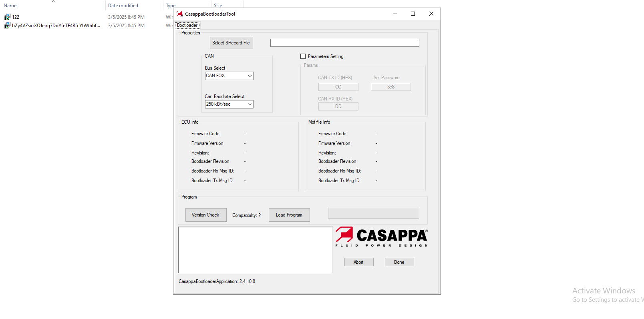The height and width of the screenshot is (319, 644).
Task: Close the CasappaBootloaderTool window
Action: point(431,14)
